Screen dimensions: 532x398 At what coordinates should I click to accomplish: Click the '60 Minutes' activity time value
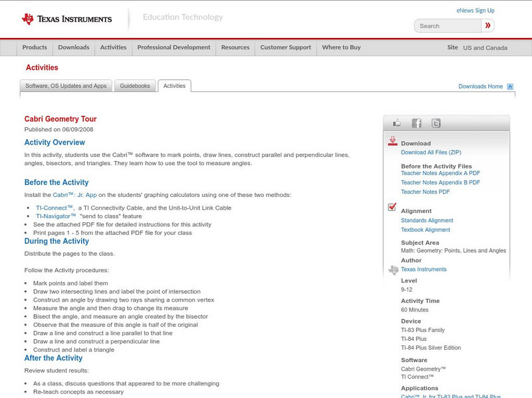414,309
